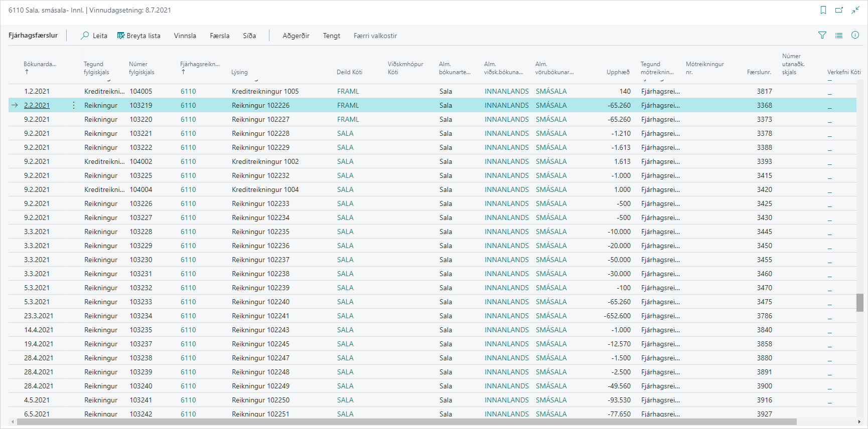Open account 6110 link in Kreditreikningur 1005 row
The width and height of the screenshot is (868, 429).
(x=188, y=91)
